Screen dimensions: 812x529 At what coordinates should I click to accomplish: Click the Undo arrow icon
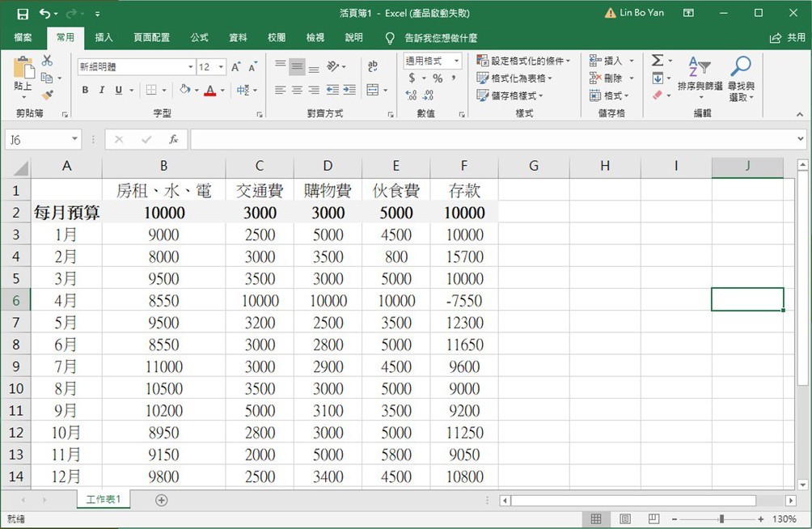click(45, 14)
